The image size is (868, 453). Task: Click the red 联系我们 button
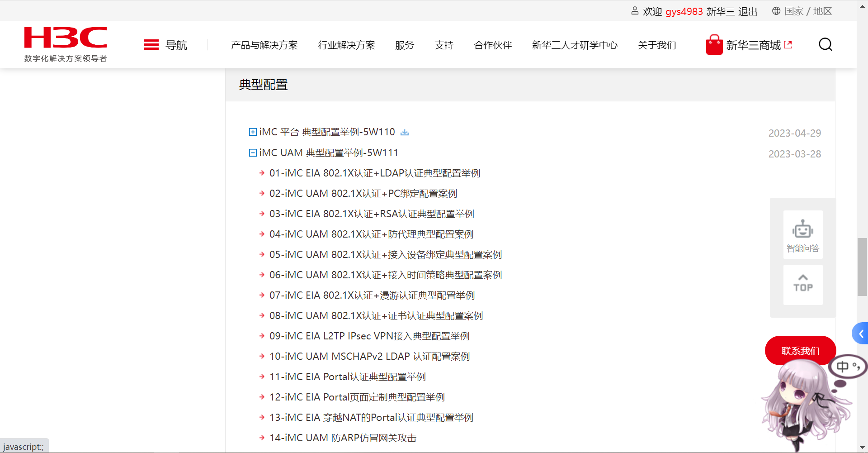(800, 351)
